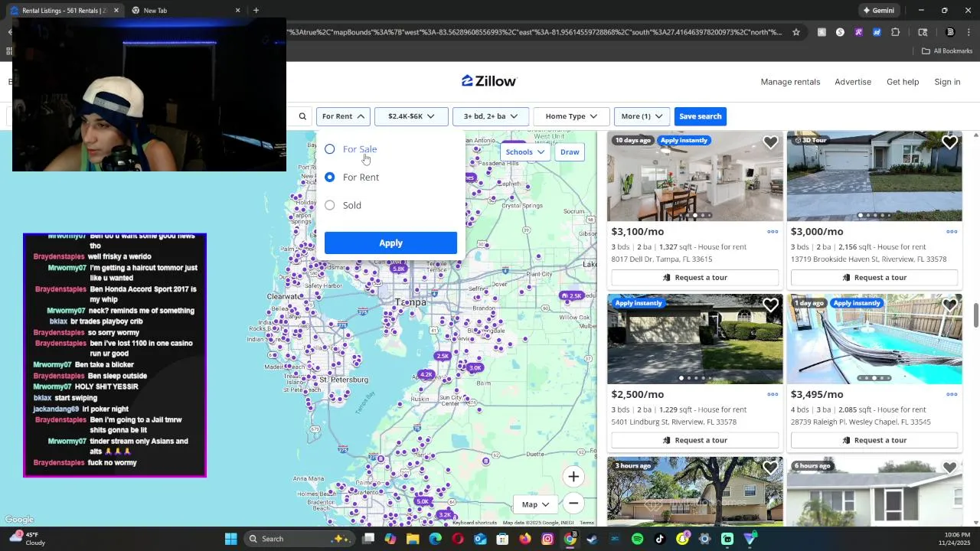The width and height of the screenshot is (980, 551).
Task: Favorite the 8017 Dell Dr listing heart
Action: [770, 142]
